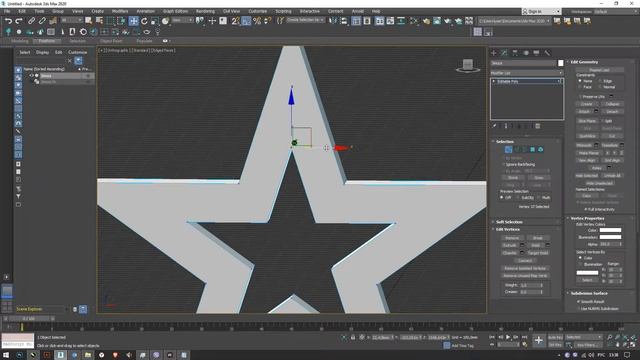The width and height of the screenshot is (640, 360).
Task: Open the Render Setup teapot icon
Action: (x=426, y=21)
